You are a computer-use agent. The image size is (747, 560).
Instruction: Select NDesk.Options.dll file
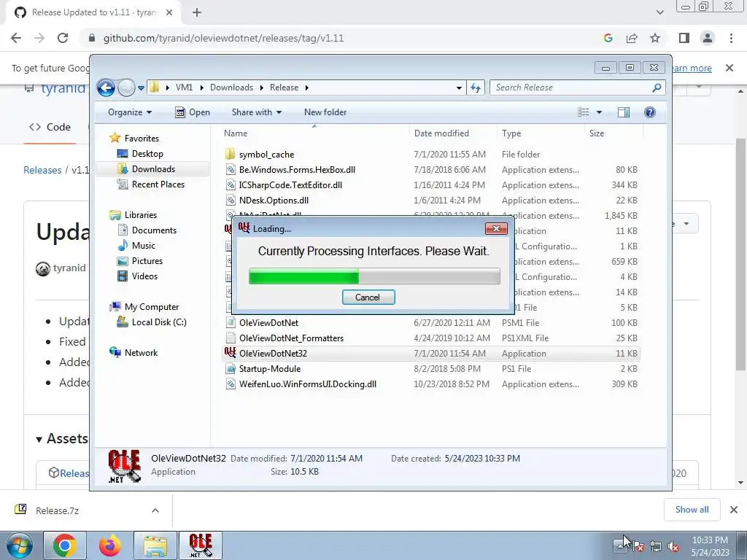(274, 201)
